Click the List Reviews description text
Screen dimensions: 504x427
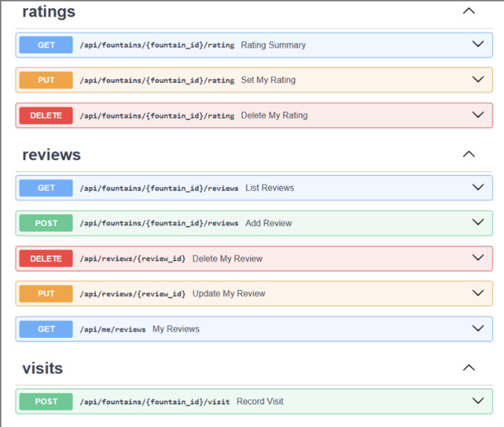click(x=269, y=188)
